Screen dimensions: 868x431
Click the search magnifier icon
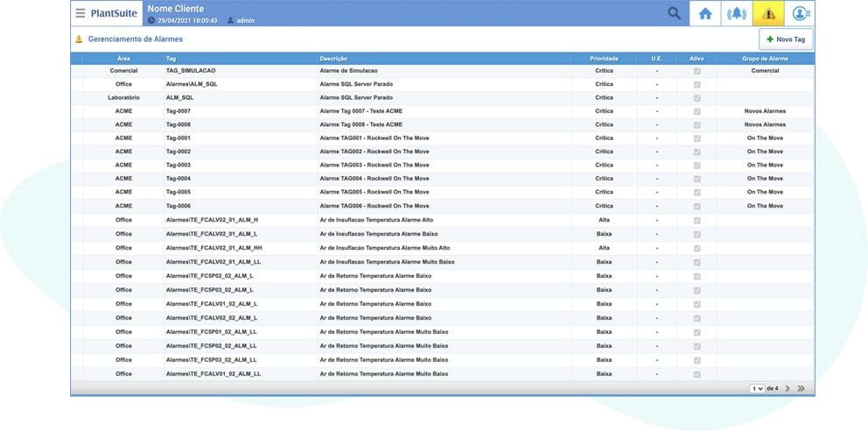[x=674, y=13]
